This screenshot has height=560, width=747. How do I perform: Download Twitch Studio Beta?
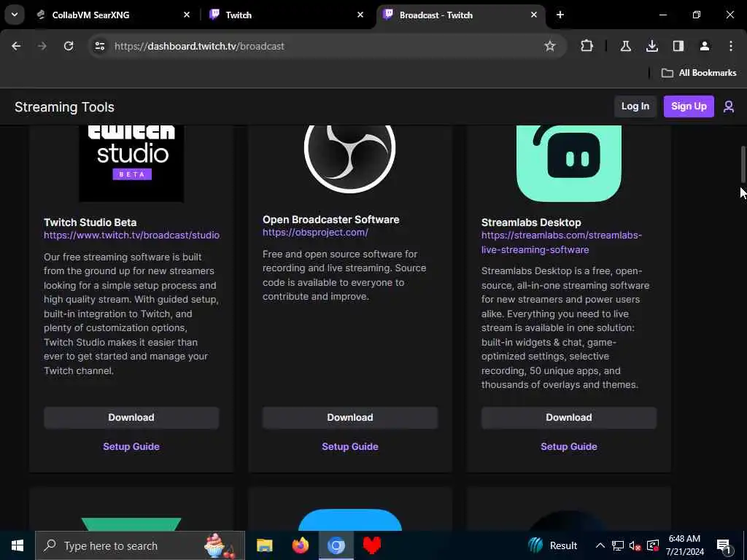pos(131,418)
